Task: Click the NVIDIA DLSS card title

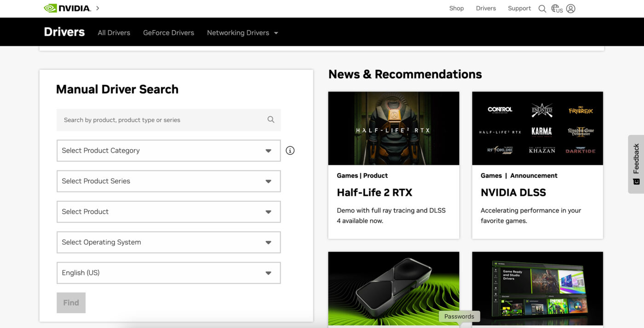Action: 513,192
